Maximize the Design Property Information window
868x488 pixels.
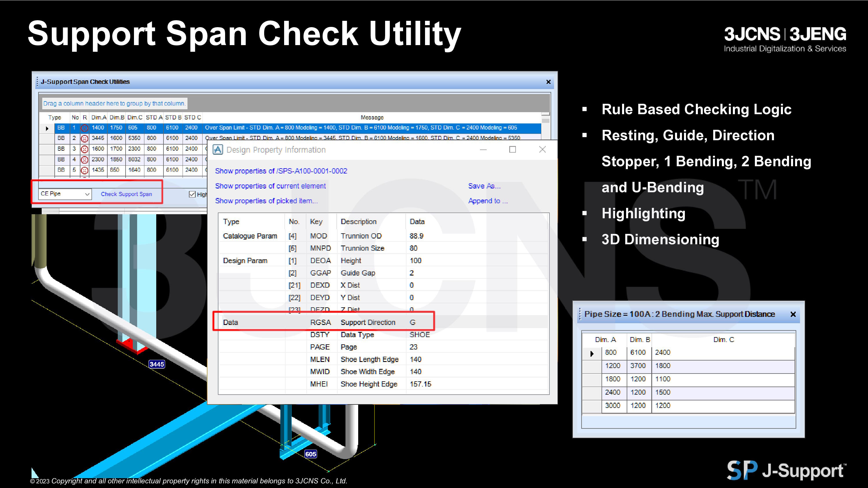(512, 149)
